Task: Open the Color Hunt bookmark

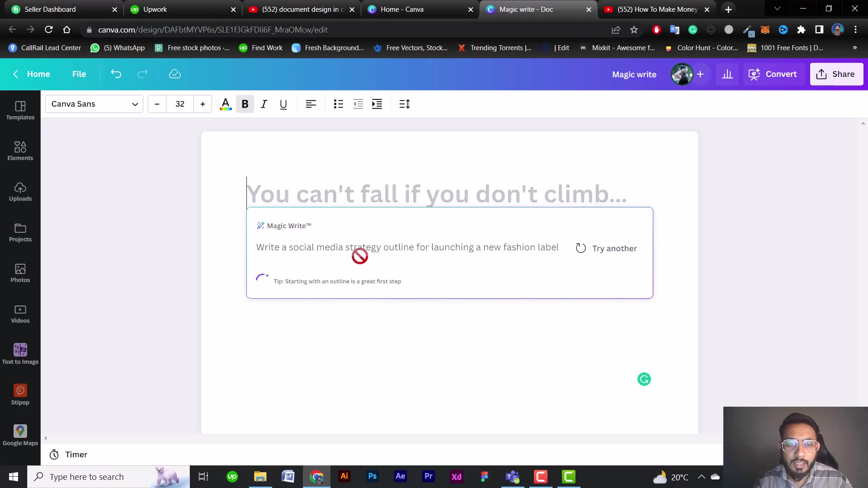Action: [x=702, y=48]
